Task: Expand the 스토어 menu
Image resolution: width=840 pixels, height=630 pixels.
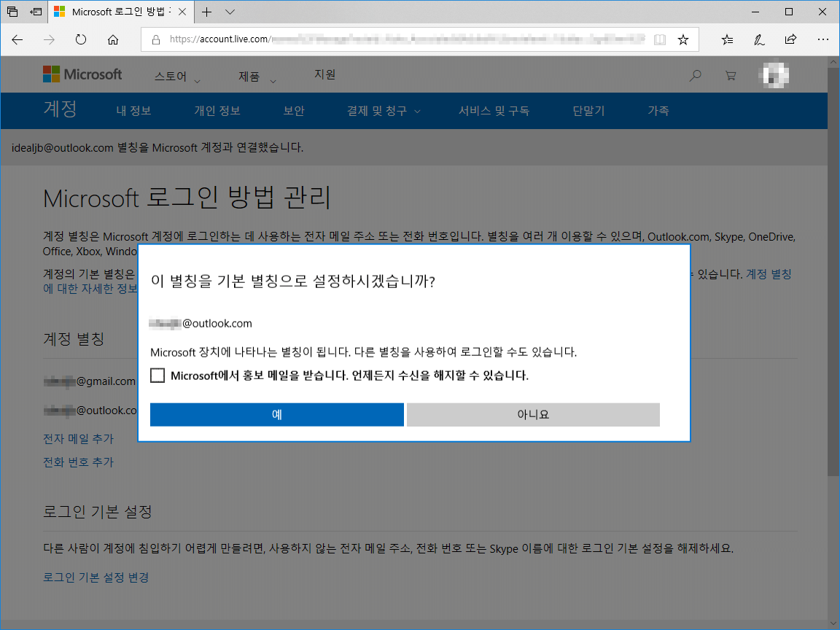Action: point(177,77)
